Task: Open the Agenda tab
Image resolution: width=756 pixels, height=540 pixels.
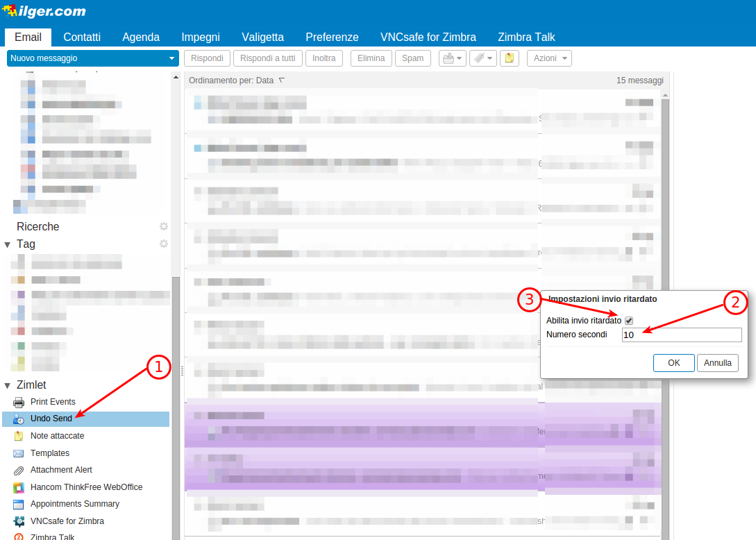Action: (x=141, y=37)
